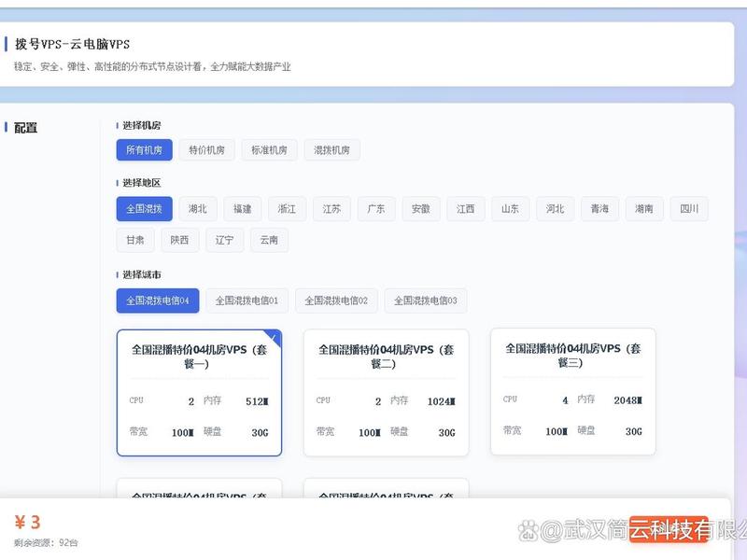Click the 选择城市 label
747x560 pixels.
click(x=142, y=274)
